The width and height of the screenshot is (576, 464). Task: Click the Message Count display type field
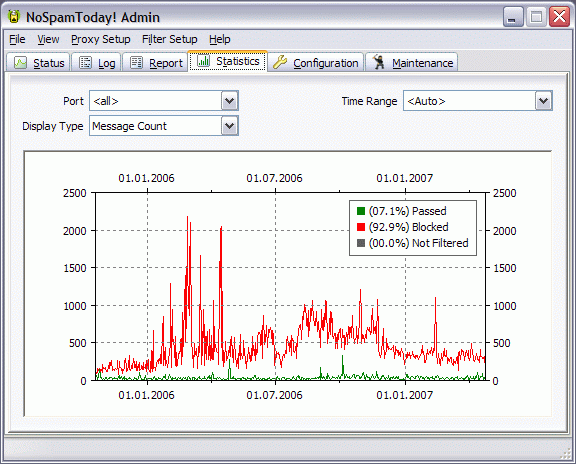click(x=156, y=126)
